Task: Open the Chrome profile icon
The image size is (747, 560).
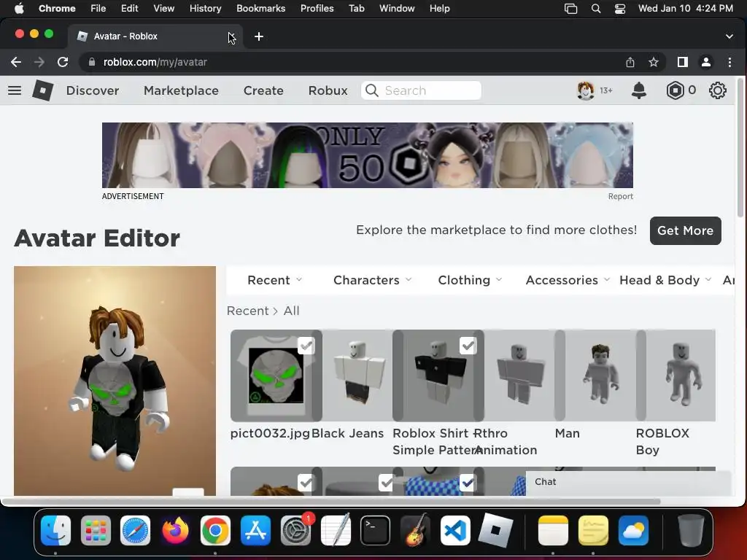Action: pos(706,62)
